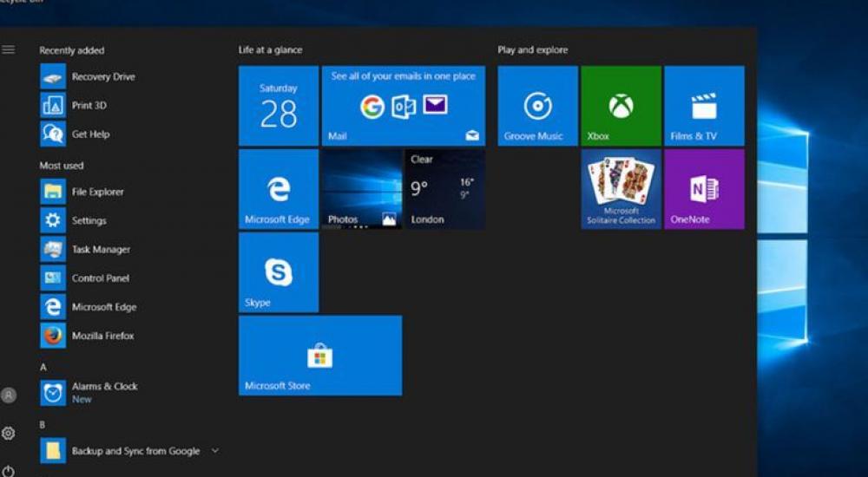The width and height of the screenshot is (868, 477).
Task: Open the London weather tile
Action: pos(444,189)
